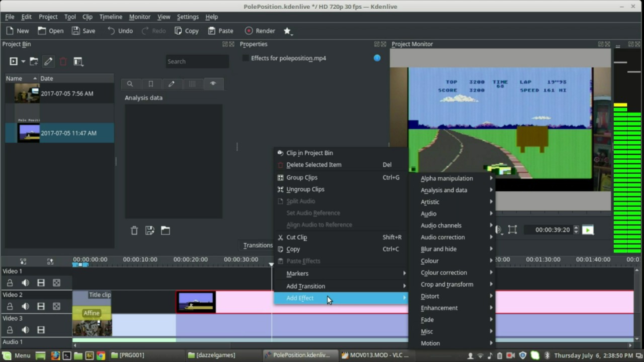Open the pencil edit tab in clip properties

[x=172, y=84]
